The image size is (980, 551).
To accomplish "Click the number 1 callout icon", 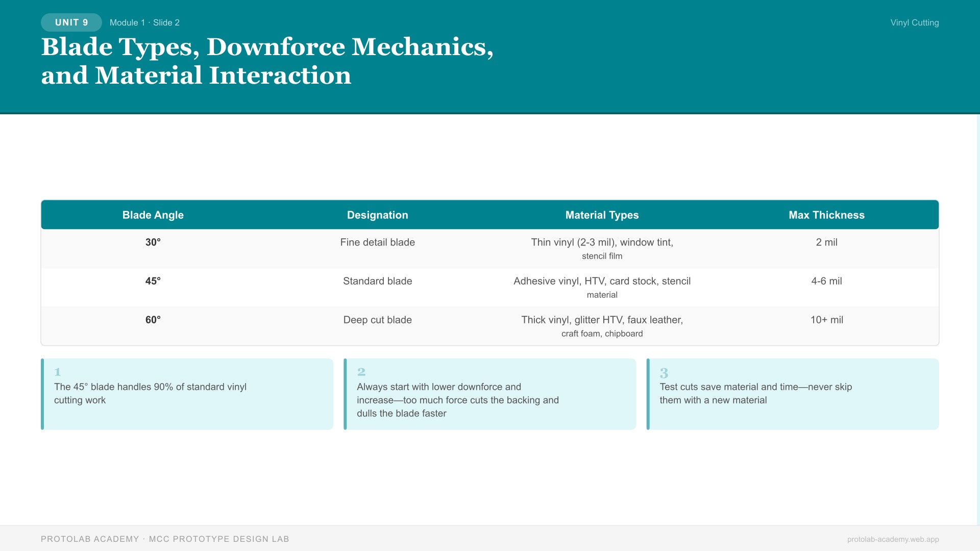I will pyautogui.click(x=58, y=372).
